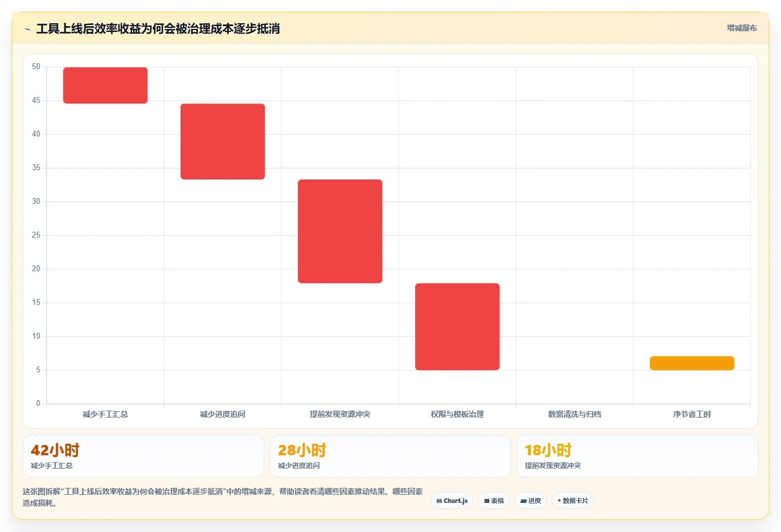The width and height of the screenshot is (781, 532).
Task: Click card caption 提前发现资源冲突 under 18小时
Action: click(x=553, y=466)
